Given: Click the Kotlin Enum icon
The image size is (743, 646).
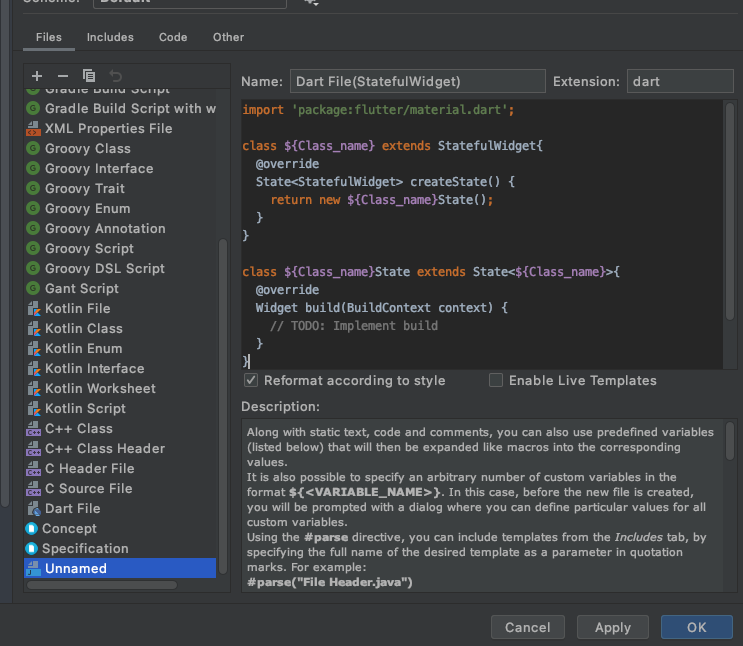Looking at the screenshot, I should (x=34, y=348).
